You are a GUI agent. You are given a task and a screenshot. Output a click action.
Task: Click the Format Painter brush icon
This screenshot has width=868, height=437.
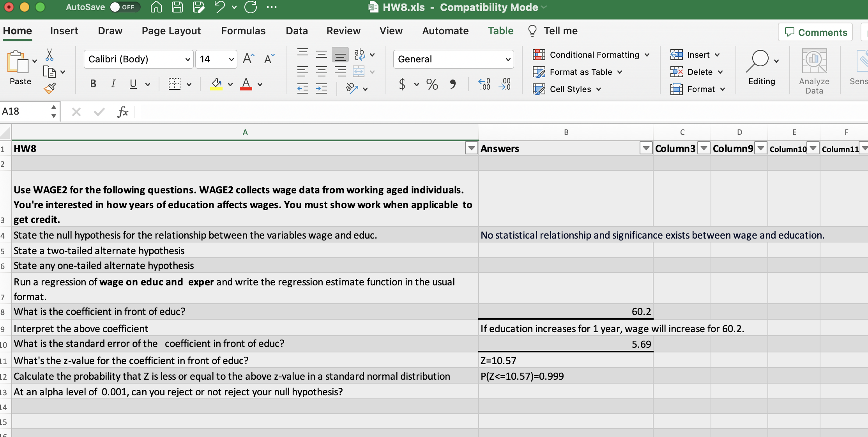[x=49, y=88]
